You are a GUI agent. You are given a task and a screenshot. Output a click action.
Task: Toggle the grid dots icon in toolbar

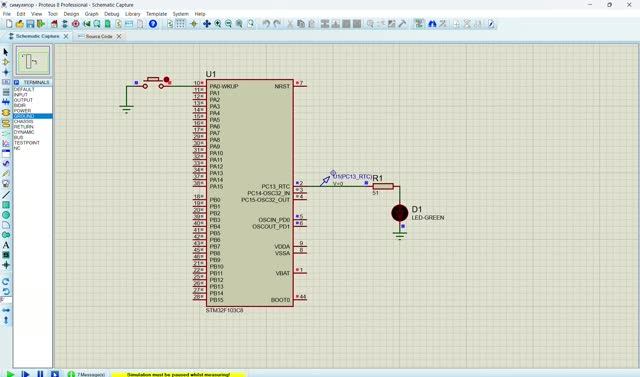[x=180, y=24]
